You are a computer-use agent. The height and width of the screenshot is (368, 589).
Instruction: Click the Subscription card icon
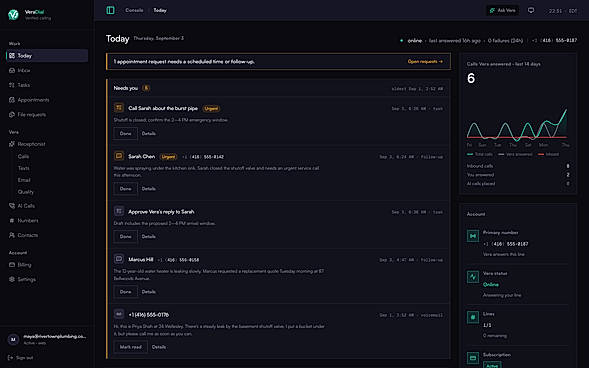click(473, 358)
